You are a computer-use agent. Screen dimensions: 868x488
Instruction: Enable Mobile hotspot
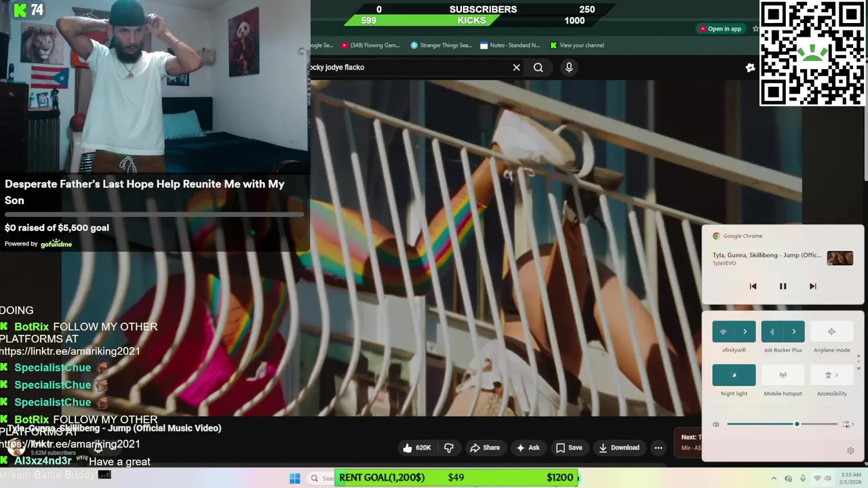click(x=783, y=375)
